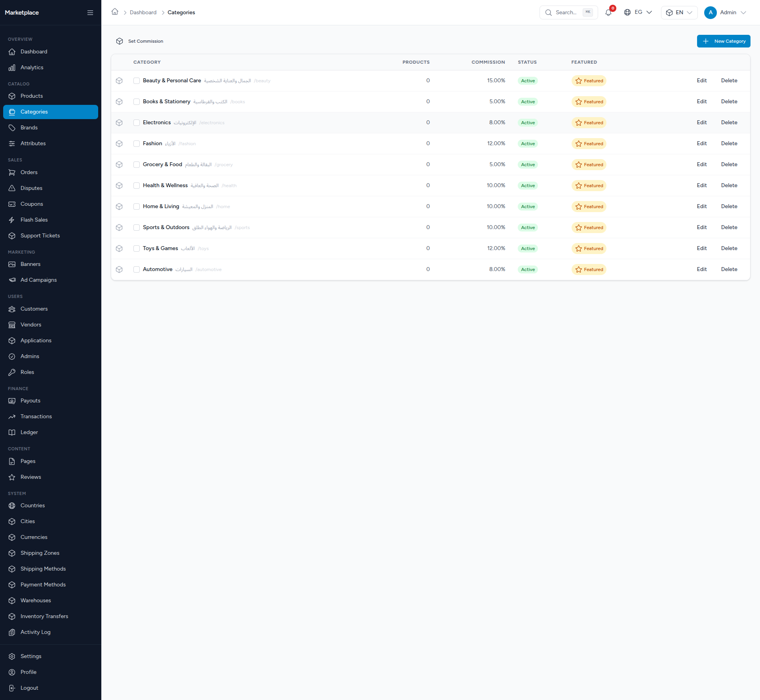Click the home icon in the breadcrumb

(115, 12)
